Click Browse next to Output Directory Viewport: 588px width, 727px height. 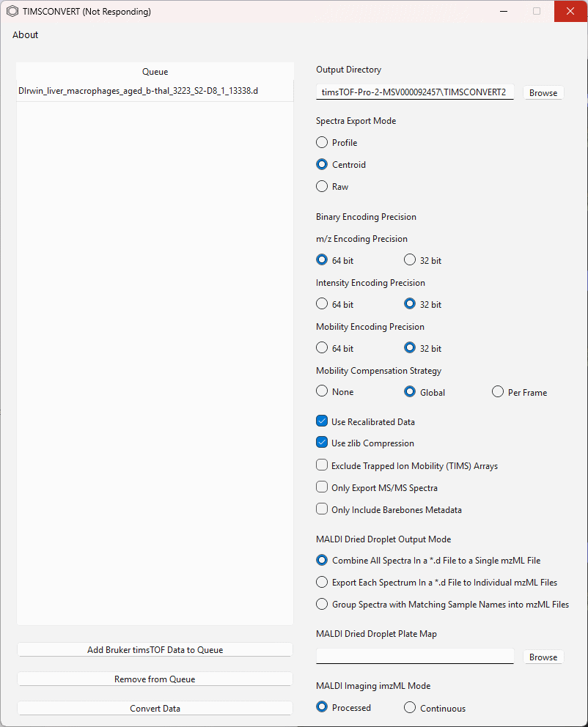[x=543, y=93]
